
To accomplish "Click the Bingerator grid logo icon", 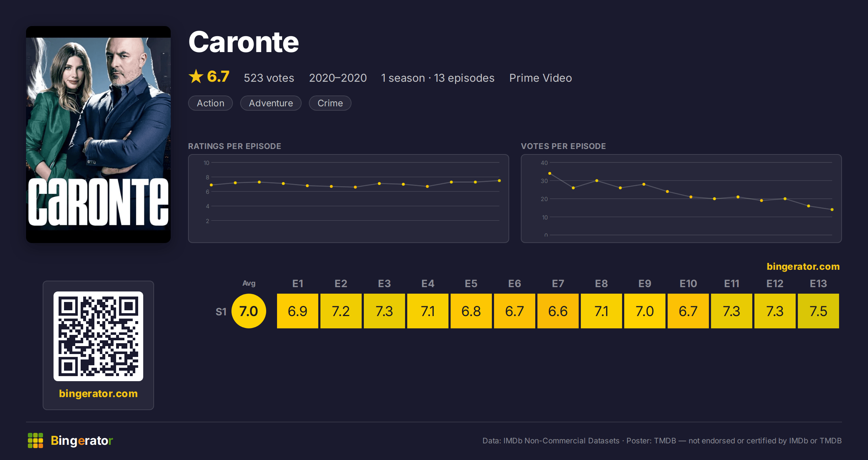I will [35, 440].
